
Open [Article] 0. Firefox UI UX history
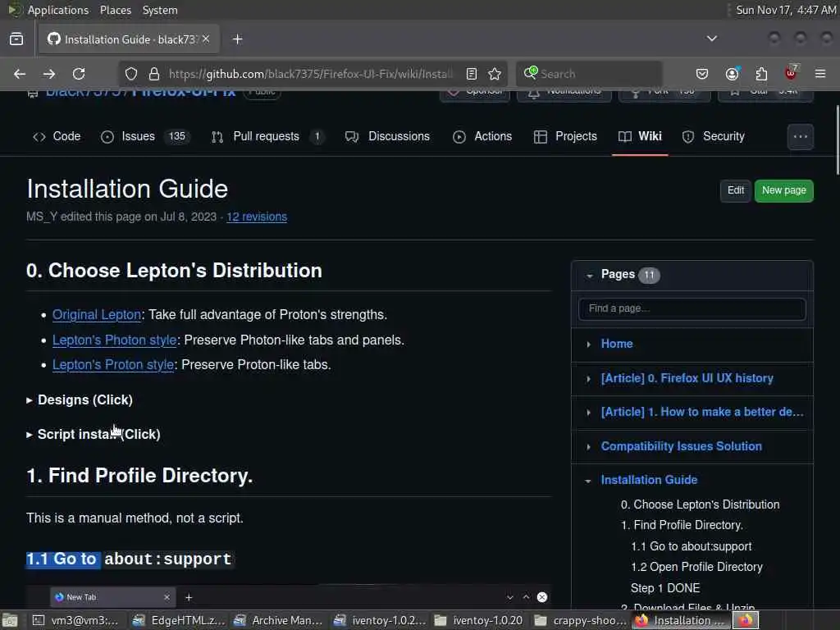coord(687,378)
